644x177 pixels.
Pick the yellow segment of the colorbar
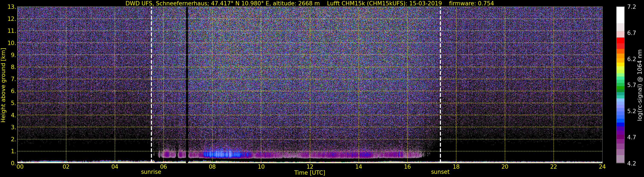(x=620, y=64)
